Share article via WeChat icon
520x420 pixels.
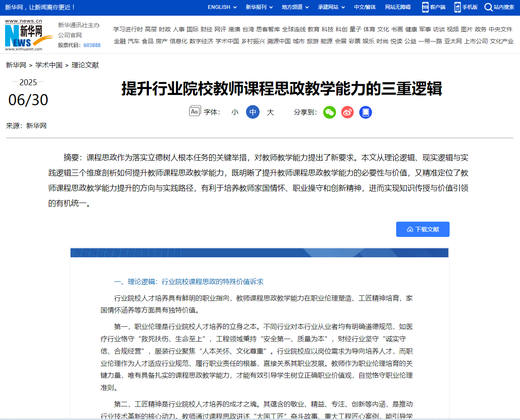[x=330, y=112]
